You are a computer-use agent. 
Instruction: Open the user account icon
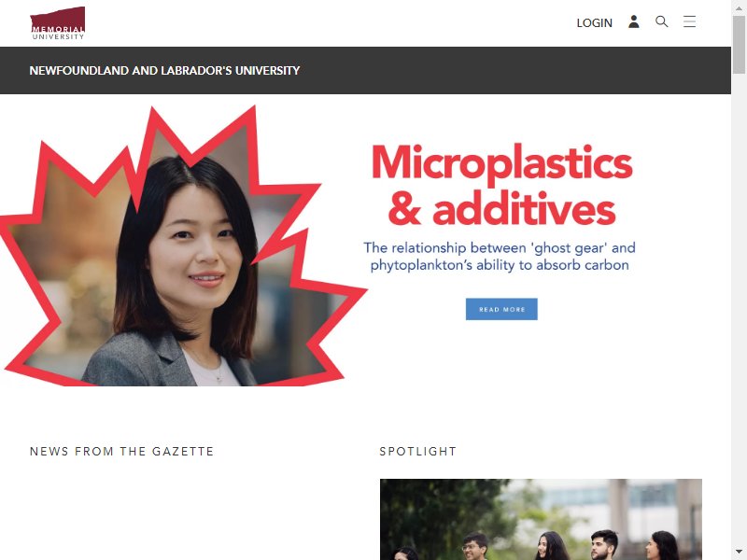pos(633,21)
